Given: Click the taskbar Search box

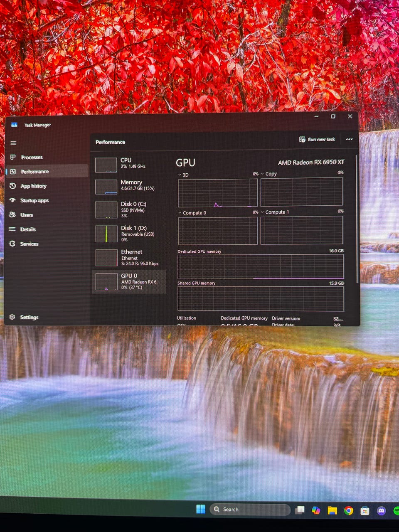Looking at the screenshot, I should [x=250, y=510].
